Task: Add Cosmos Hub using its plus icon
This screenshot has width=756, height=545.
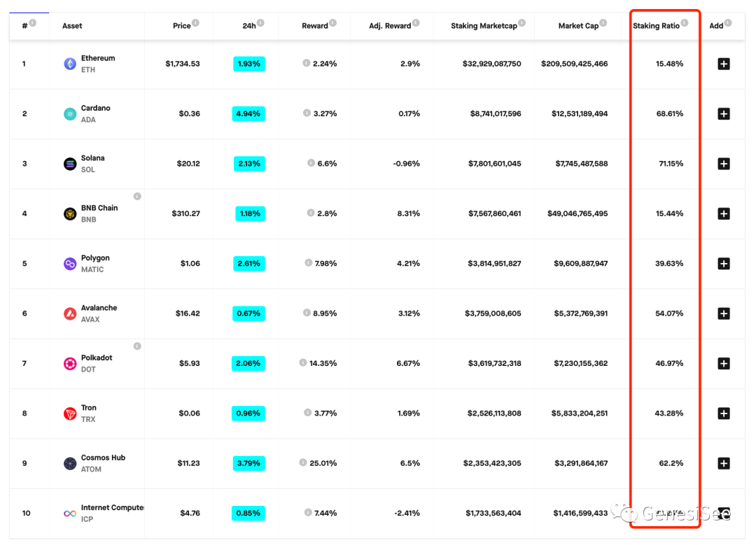Action: [x=723, y=464]
